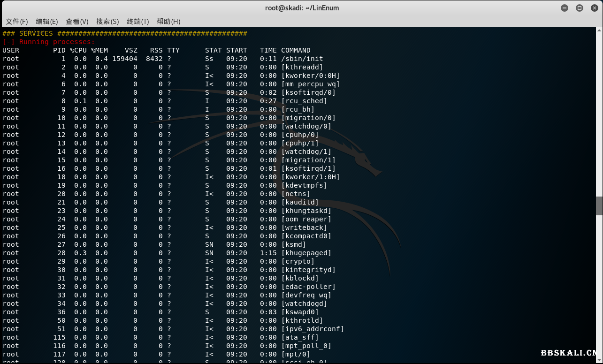Click the root@skadi title bar text
Screen dimensions: 603x364
tap(302, 8)
